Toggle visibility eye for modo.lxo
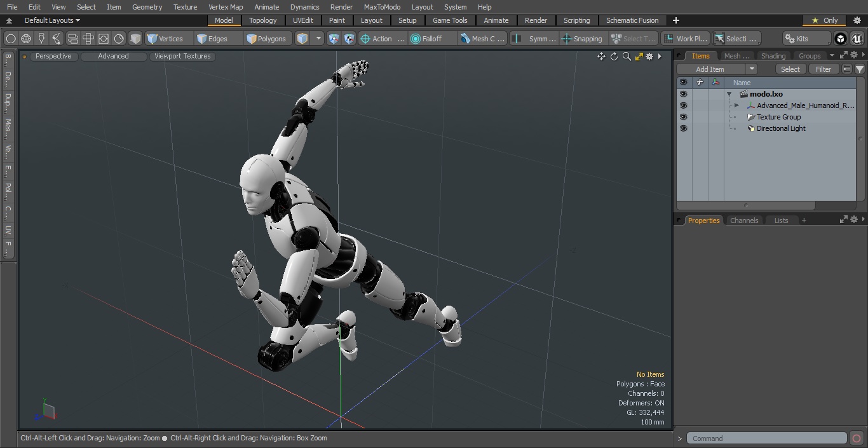Image resolution: width=868 pixels, height=448 pixels. coord(683,94)
